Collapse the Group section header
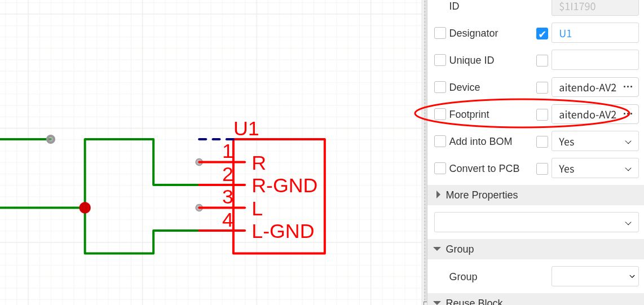 (x=536, y=249)
